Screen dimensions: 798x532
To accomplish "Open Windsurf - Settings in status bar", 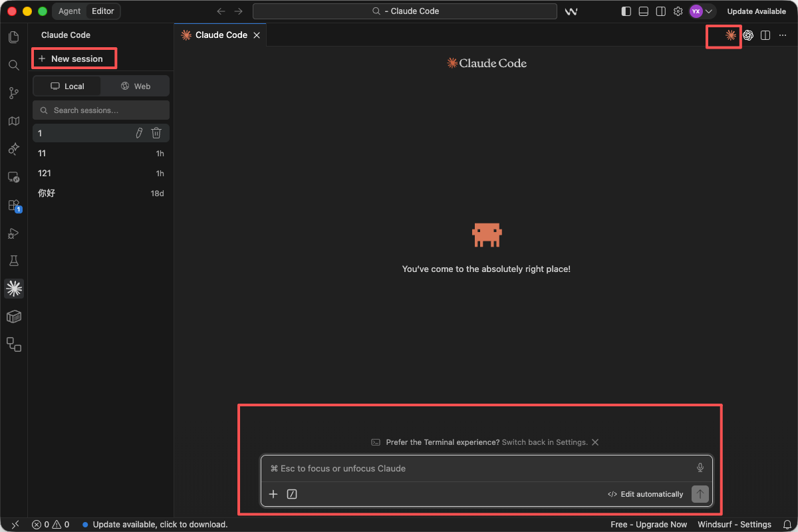I will point(735,525).
